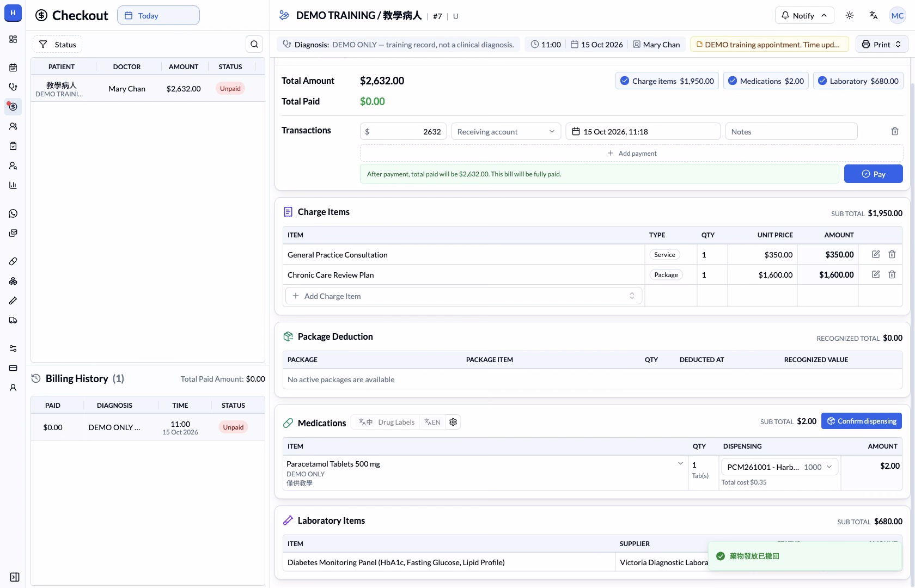The width and height of the screenshot is (915, 588).
Task: Expand the Notify menu
Action: coord(804,15)
